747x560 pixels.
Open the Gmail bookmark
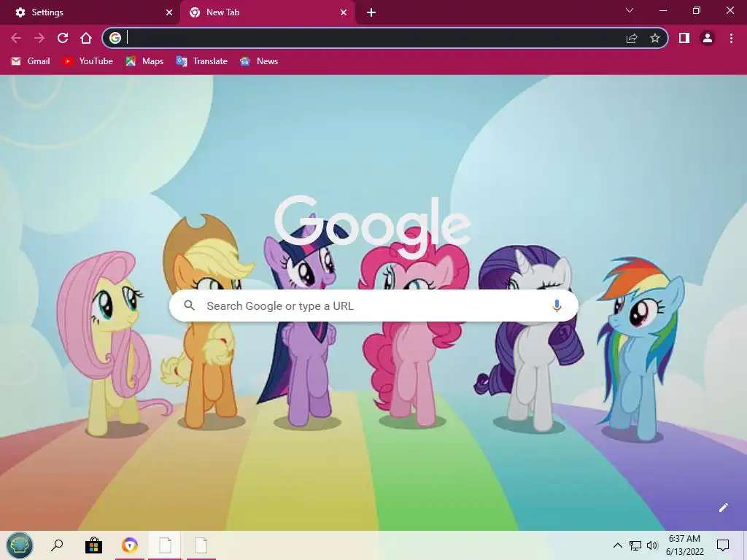click(x=31, y=61)
